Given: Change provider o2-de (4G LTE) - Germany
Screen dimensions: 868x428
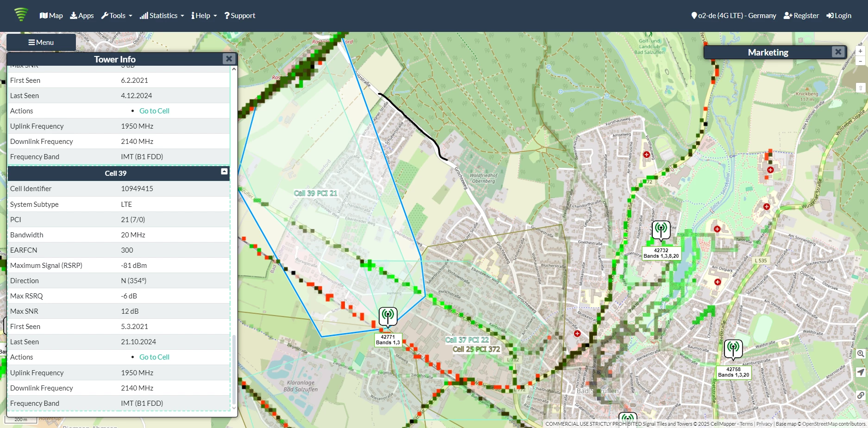Looking at the screenshot, I should point(734,16).
